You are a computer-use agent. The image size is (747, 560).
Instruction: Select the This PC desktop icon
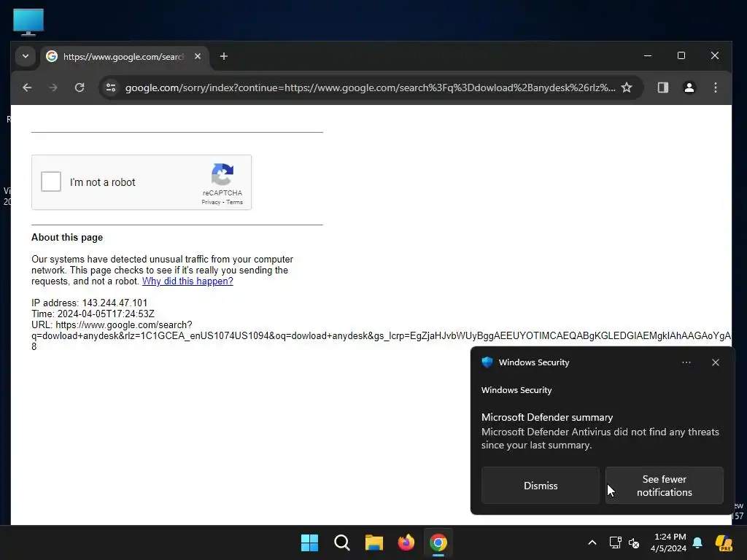point(28,22)
